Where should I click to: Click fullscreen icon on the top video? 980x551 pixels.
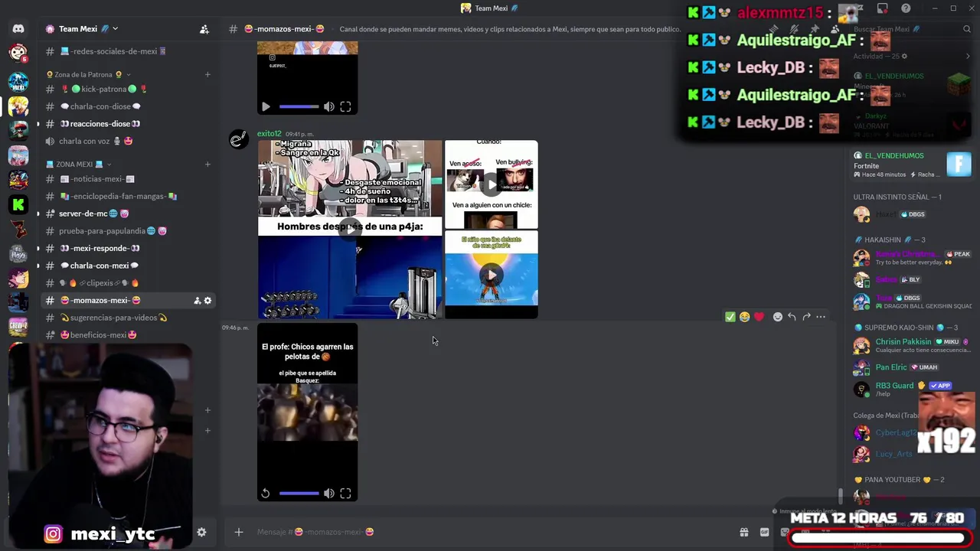pyautogui.click(x=345, y=107)
